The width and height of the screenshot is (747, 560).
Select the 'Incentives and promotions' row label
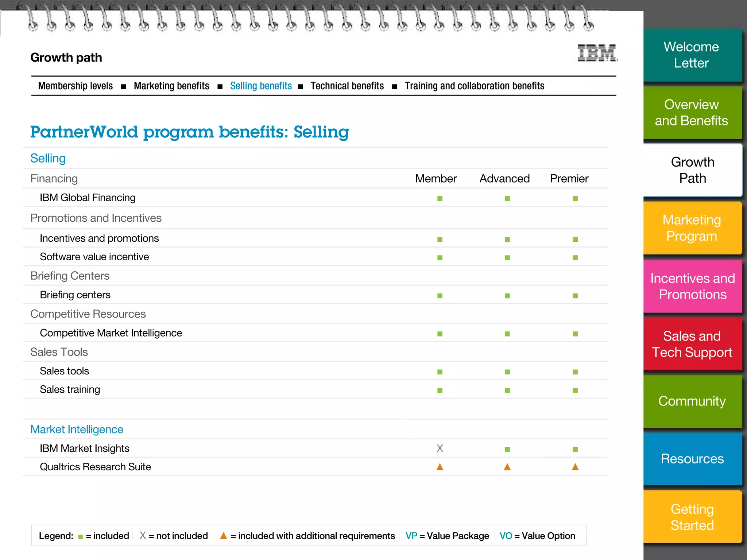tap(99, 238)
